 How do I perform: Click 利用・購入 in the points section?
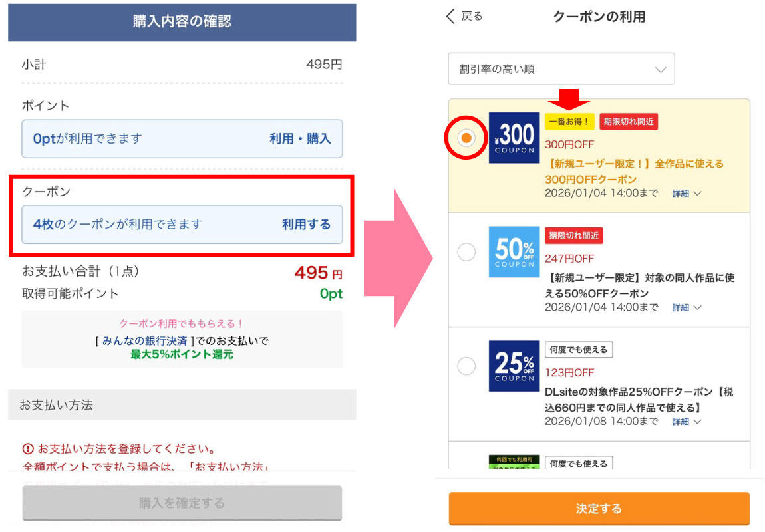tap(299, 139)
